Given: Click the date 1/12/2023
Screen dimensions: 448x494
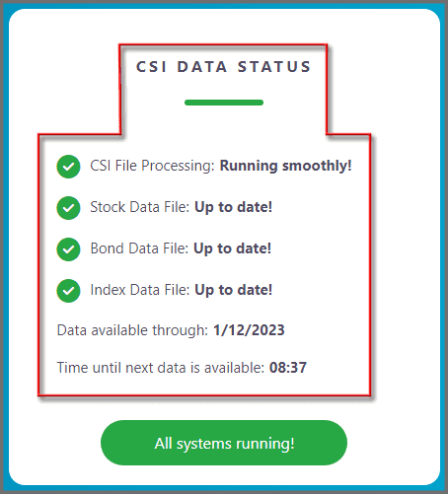Looking at the screenshot, I should click(x=249, y=330).
